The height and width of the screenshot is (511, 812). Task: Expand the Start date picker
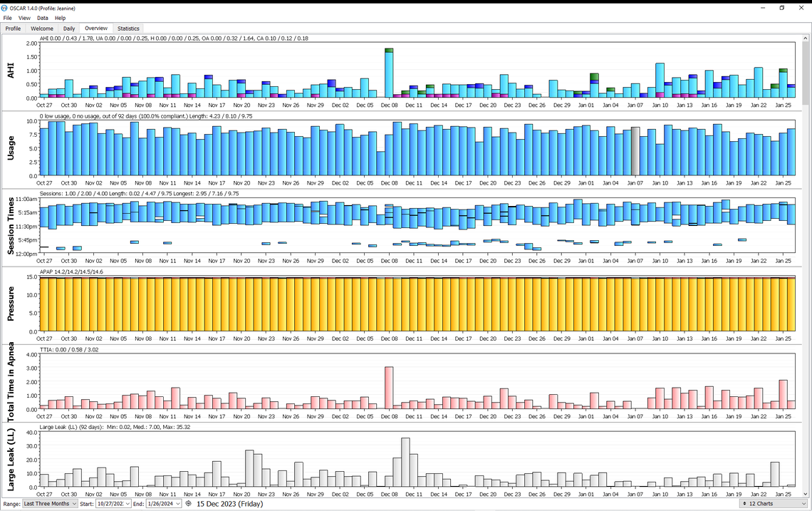click(x=127, y=504)
